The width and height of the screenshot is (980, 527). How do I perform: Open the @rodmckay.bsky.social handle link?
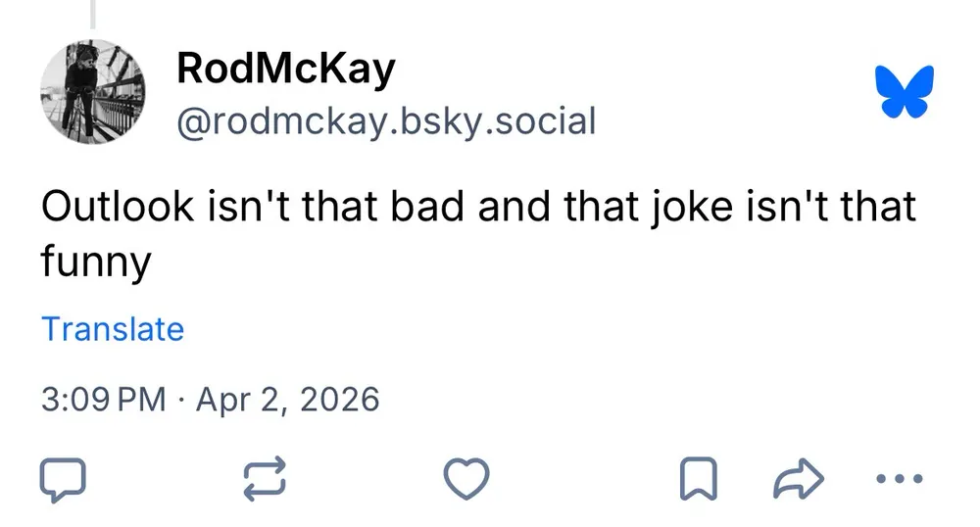pos(385,121)
